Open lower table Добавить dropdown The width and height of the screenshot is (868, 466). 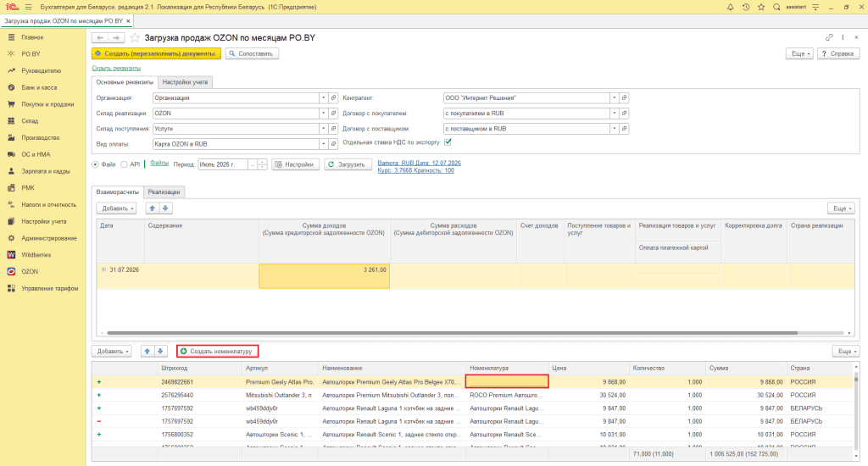pyautogui.click(x=113, y=352)
